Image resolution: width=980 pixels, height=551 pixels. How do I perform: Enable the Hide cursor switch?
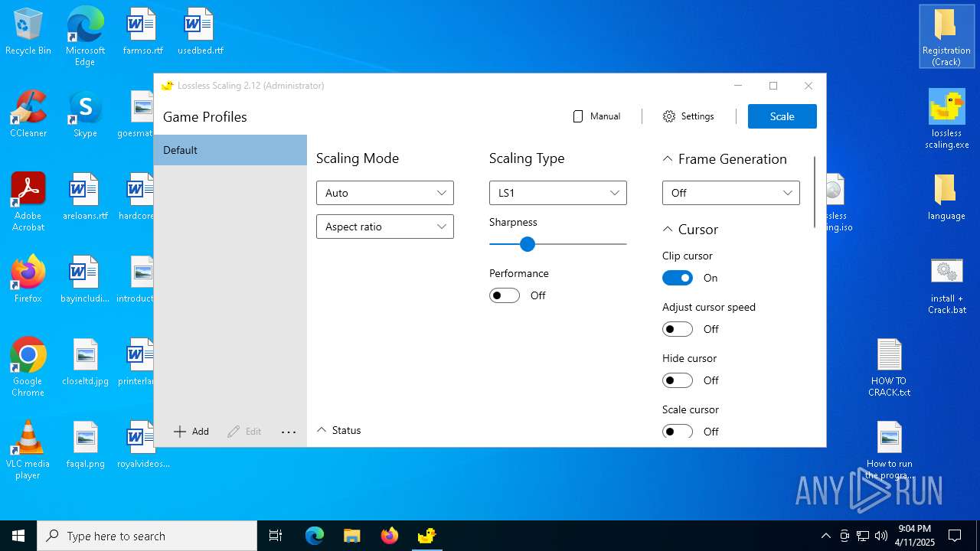click(678, 380)
